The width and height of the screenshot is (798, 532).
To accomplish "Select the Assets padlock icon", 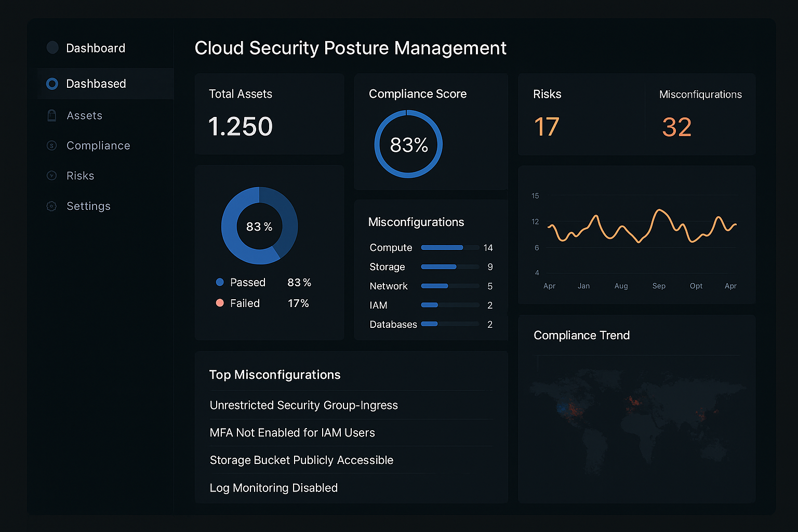I will pos(52,115).
